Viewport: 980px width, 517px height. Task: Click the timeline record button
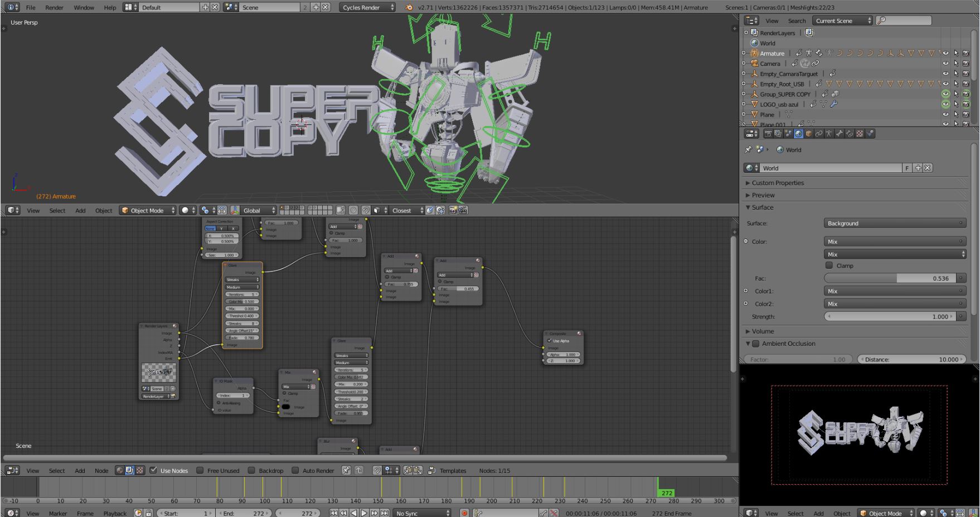pyautogui.click(x=464, y=513)
